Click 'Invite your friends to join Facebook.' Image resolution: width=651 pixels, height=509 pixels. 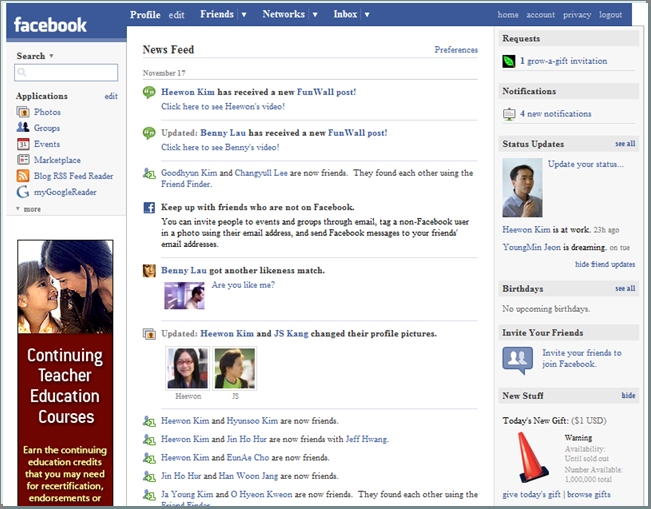(582, 358)
